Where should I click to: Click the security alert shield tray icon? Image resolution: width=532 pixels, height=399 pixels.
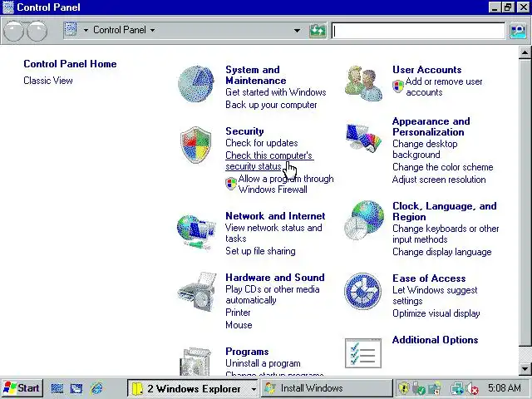click(404, 388)
